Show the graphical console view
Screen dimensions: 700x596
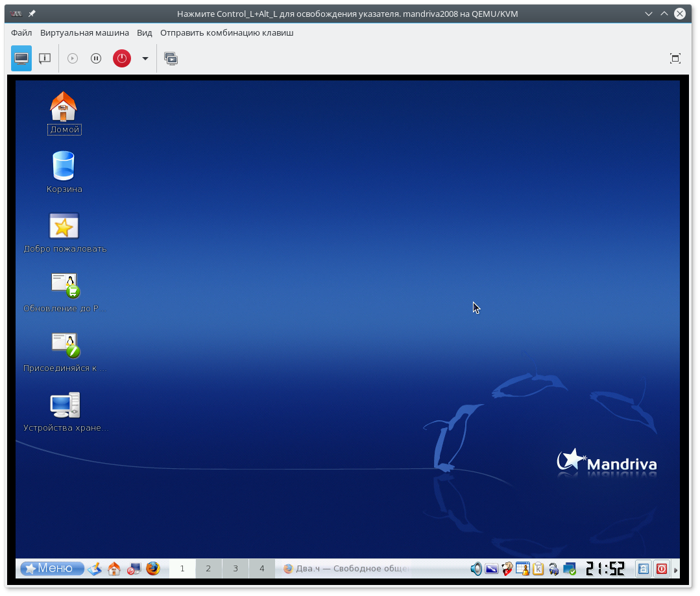pyautogui.click(x=21, y=58)
